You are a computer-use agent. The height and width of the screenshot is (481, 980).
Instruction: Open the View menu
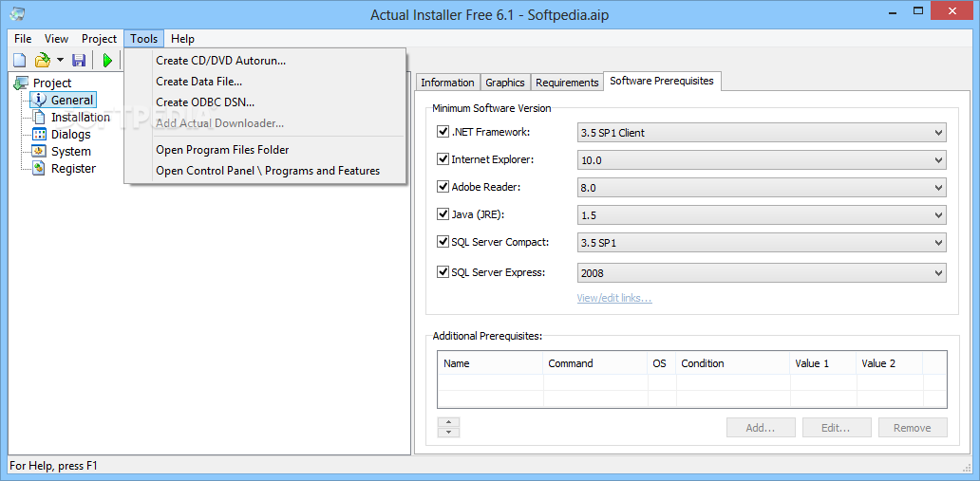tap(56, 39)
